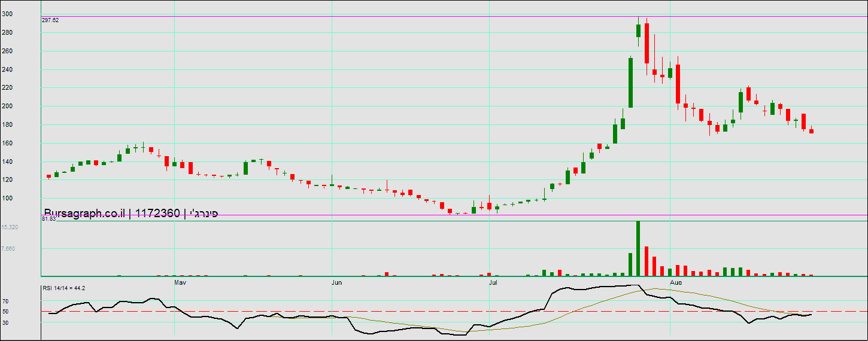
Task: Click the security number 1172360
Action: [x=157, y=214]
